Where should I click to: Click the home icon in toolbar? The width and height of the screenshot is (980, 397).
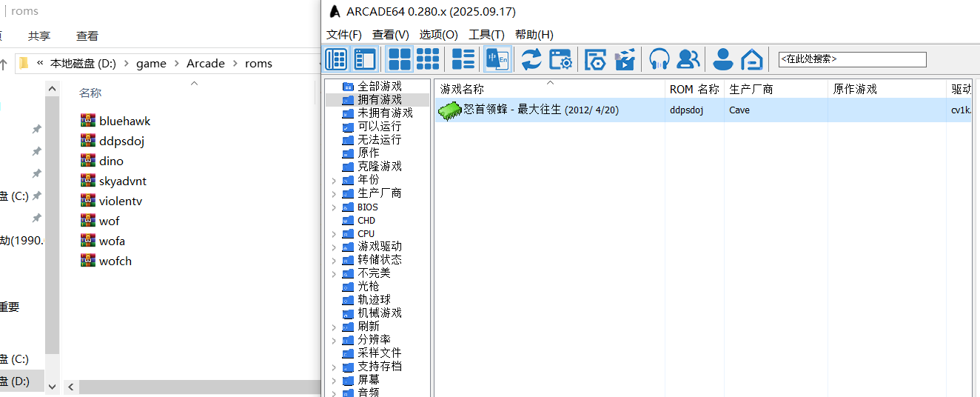(x=752, y=59)
